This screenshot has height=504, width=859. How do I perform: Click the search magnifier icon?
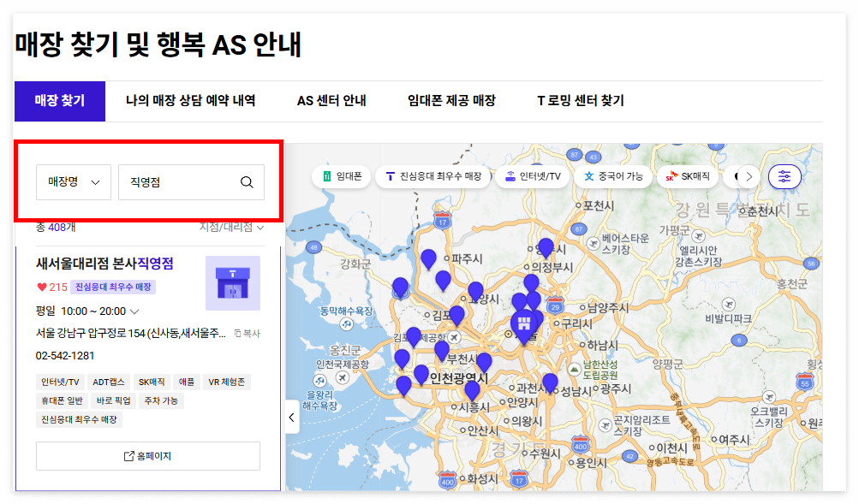(247, 182)
